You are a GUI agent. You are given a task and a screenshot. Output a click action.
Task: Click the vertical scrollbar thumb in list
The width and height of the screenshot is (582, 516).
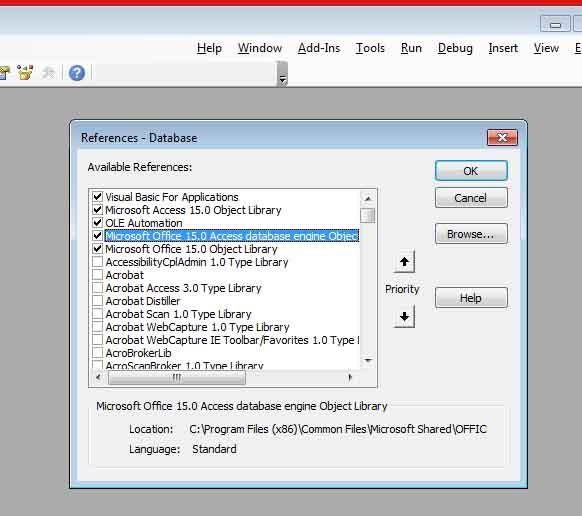(x=368, y=215)
